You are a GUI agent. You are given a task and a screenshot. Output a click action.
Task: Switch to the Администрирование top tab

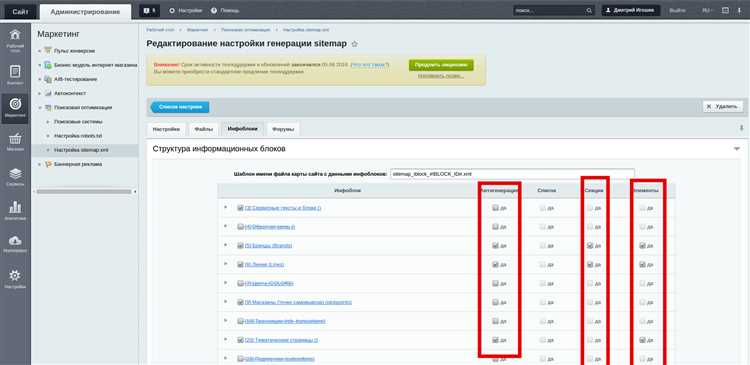(85, 11)
